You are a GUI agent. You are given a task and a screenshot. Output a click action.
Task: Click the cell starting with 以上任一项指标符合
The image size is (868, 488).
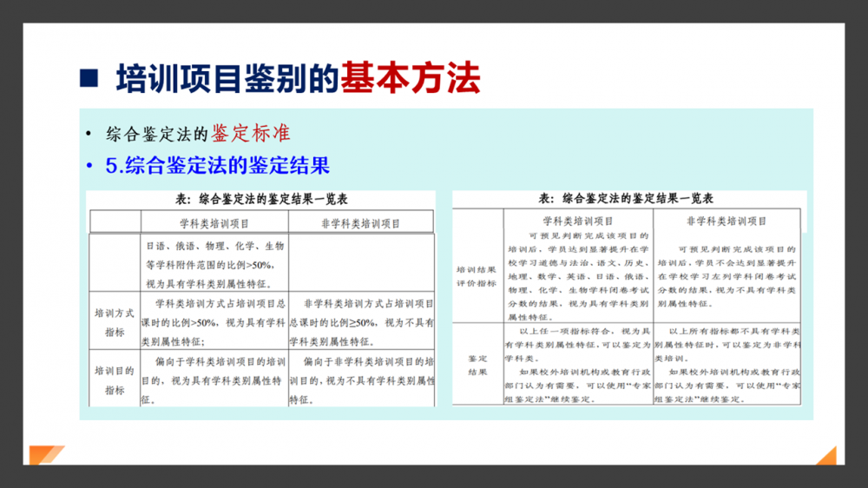[x=577, y=365]
